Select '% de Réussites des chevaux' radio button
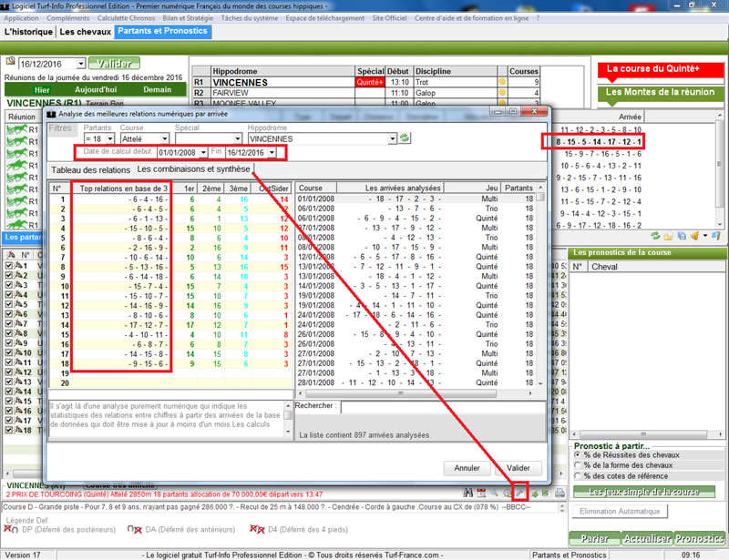The width and height of the screenshot is (729, 560). coord(578,455)
